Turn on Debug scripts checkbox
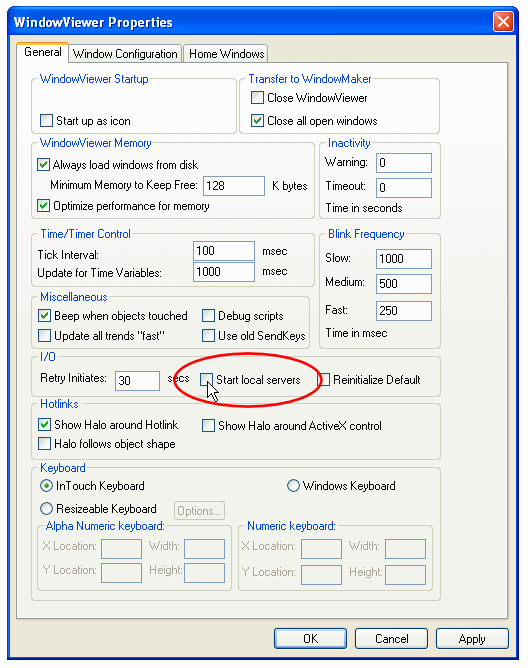This screenshot has width=528, height=668. point(208,316)
